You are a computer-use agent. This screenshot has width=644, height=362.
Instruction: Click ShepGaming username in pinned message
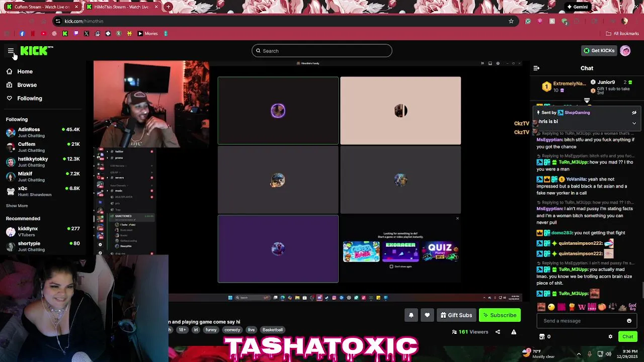pos(577,113)
